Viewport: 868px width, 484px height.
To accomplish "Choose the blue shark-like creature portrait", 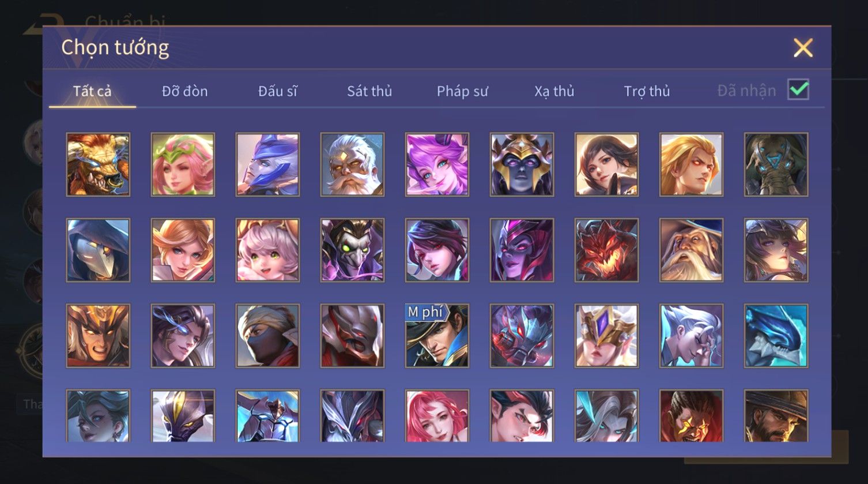I will (x=776, y=336).
